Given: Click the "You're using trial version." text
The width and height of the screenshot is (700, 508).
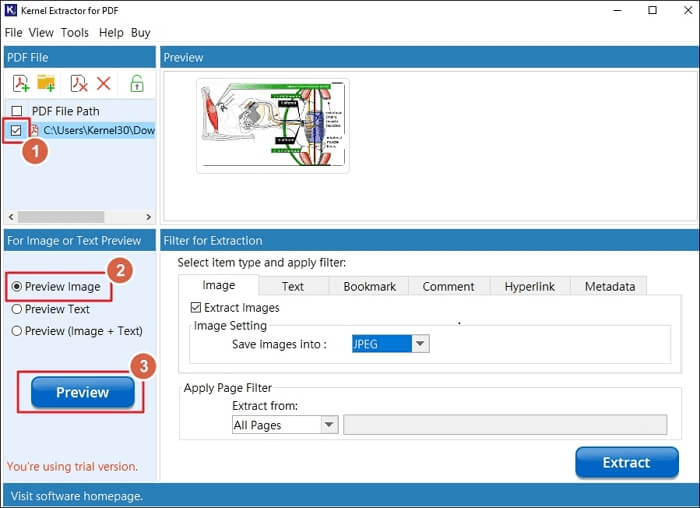Looking at the screenshot, I should click(x=72, y=466).
